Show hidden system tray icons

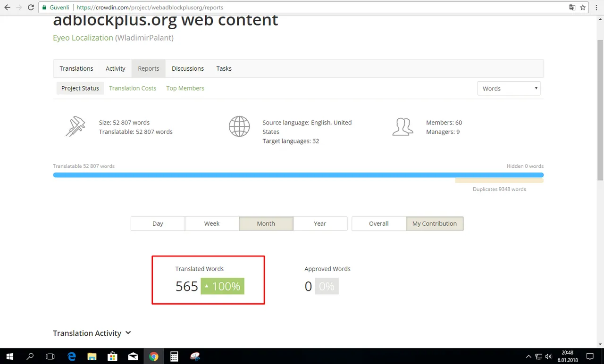528,356
